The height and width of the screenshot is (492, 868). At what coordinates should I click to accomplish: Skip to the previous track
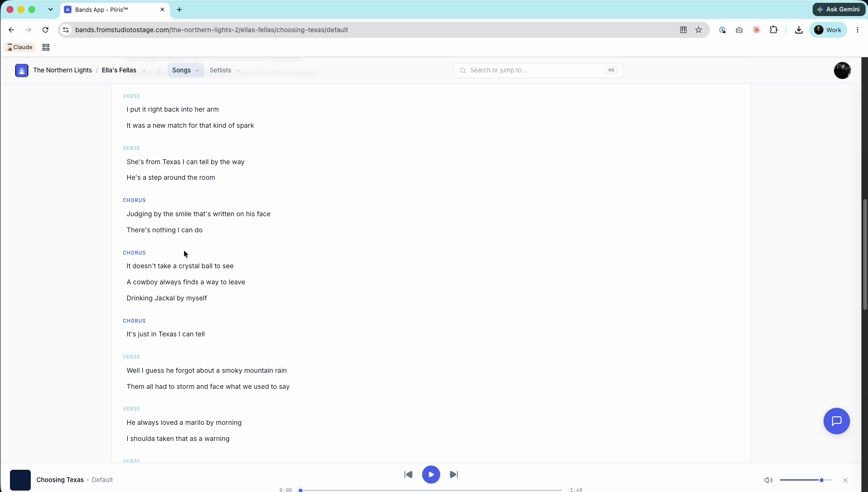(408, 474)
